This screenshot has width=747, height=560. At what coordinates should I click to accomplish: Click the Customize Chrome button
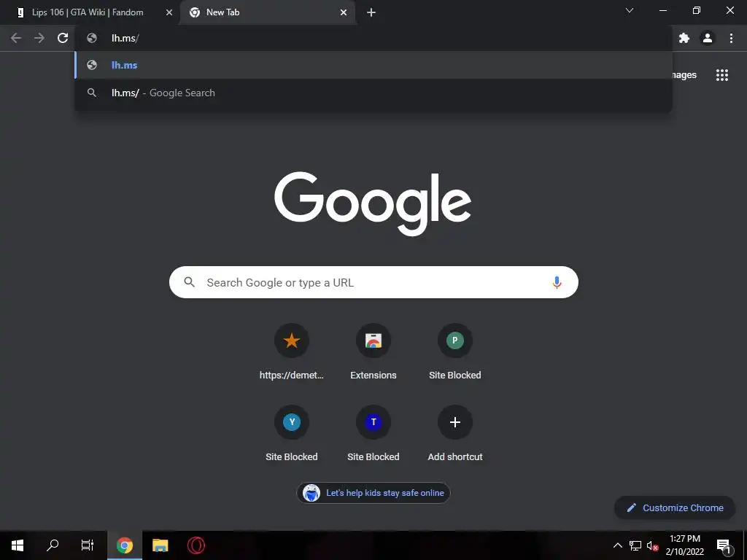[675, 507]
